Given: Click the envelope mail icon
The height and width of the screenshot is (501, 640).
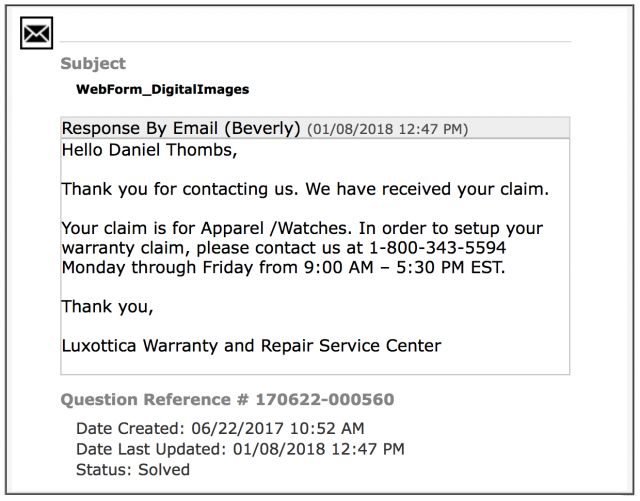Looking at the screenshot, I should coord(36,33).
